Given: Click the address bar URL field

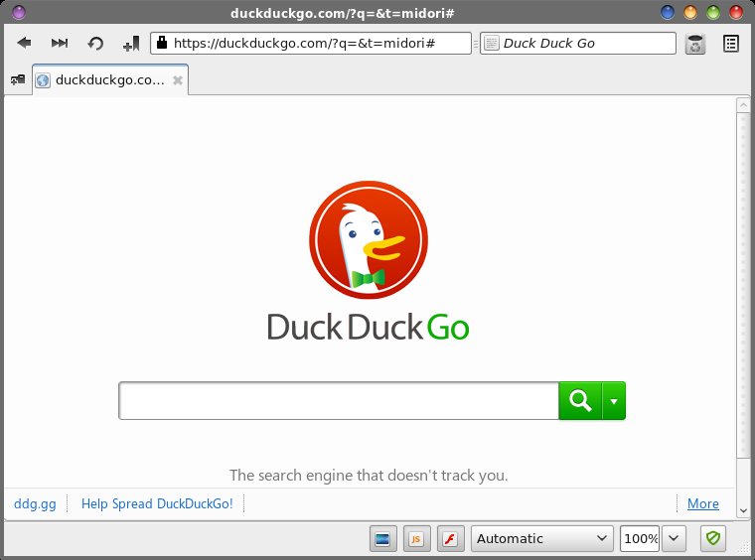Looking at the screenshot, I should pyautogui.click(x=311, y=44).
